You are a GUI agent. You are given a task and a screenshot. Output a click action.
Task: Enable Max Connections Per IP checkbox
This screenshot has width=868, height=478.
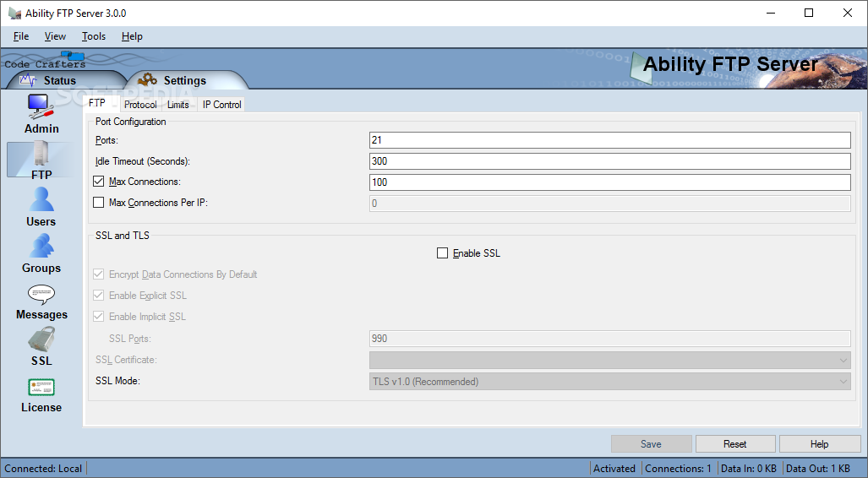[99, 203]
